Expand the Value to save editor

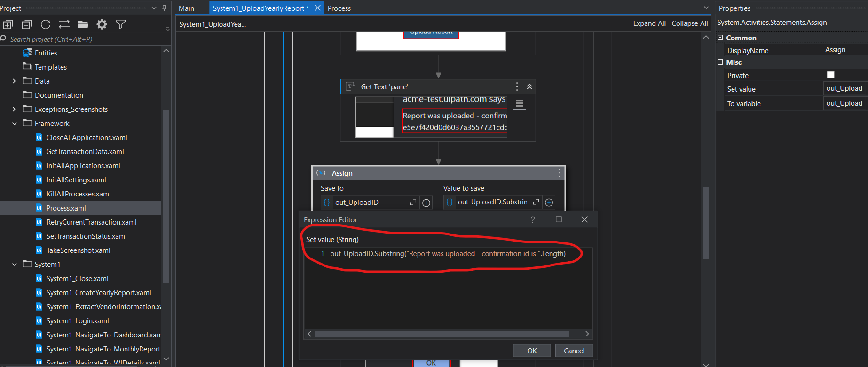point(536,202)
